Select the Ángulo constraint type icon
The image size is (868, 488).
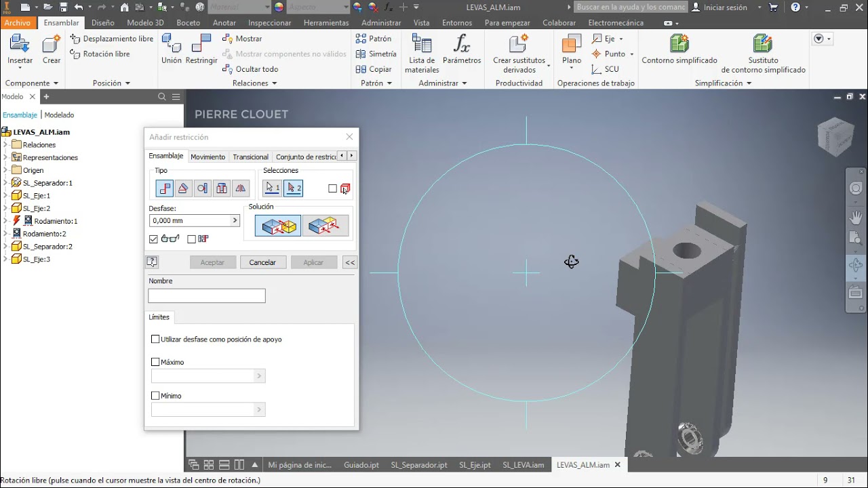tap(183, 188)
